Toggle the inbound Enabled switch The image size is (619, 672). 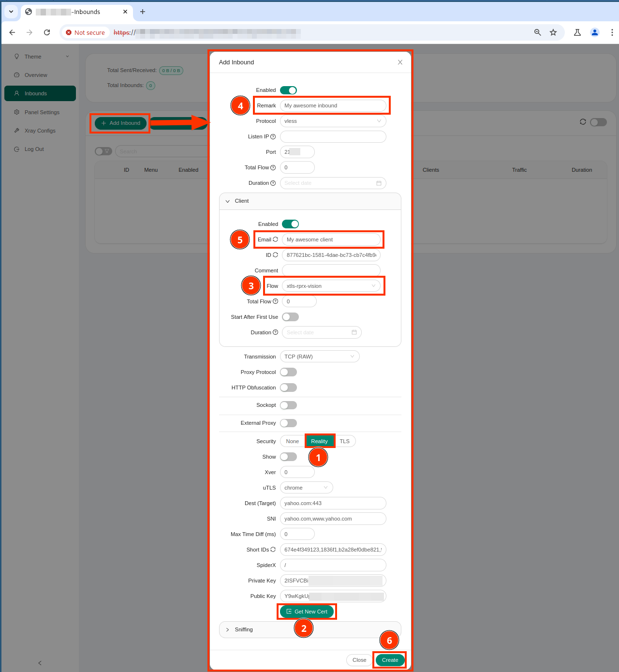click(x=288, y=90)
